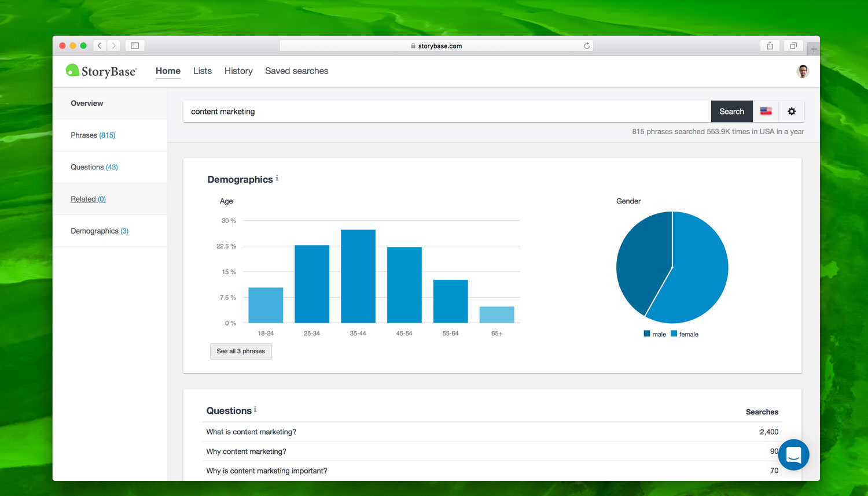This screenshot has height=496, width=868.
Task: Click the info icon next to Questions
Action: click(x=255, y=408)
